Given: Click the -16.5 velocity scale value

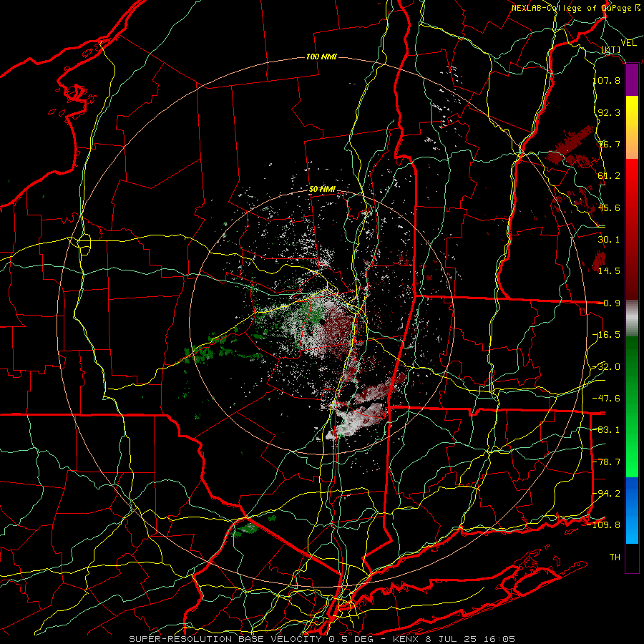Looking at the screenshot, I should point(607,335).
